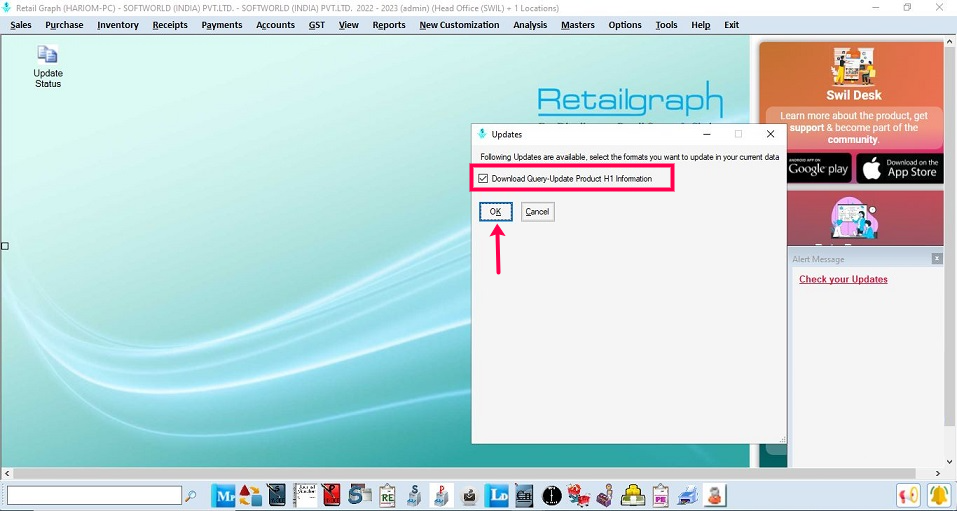Uncheck Download Query-Update Product H1 Information
This screenshot has width=957, height=511.
click(x=483, y=179)
